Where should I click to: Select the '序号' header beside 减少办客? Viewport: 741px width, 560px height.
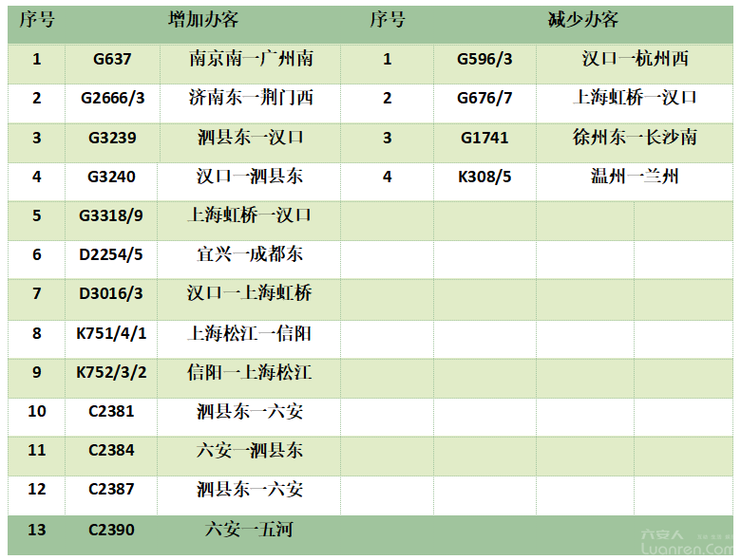[x=387, y=20]
